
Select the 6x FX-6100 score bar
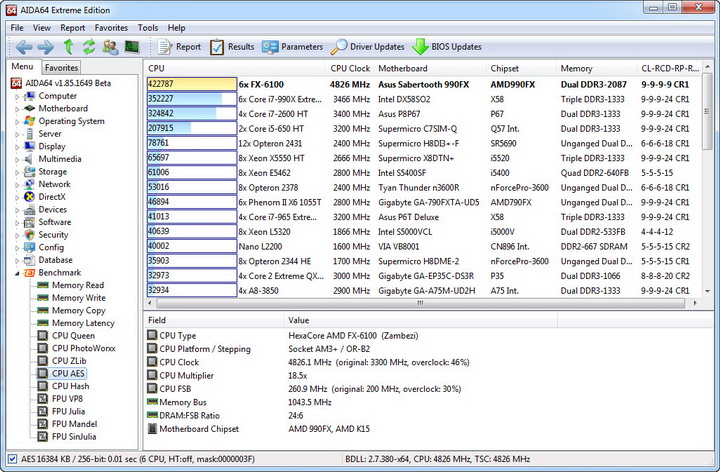(x=191, y=84)
